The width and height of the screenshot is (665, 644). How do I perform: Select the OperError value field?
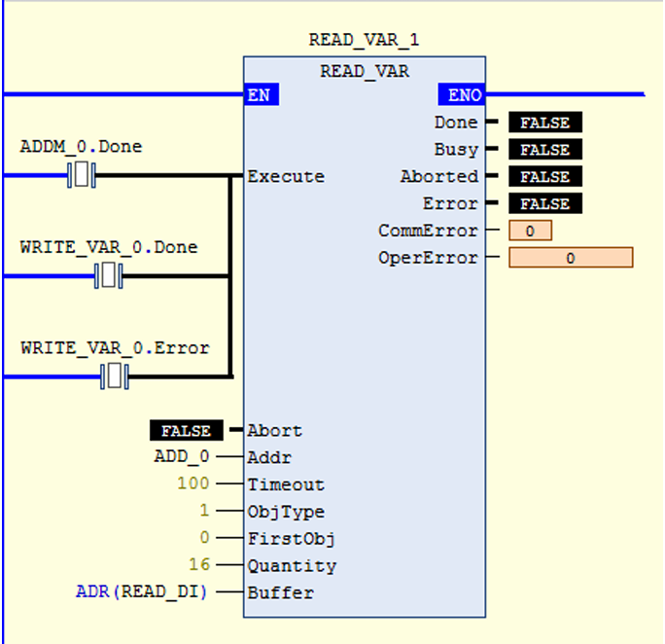570,258
